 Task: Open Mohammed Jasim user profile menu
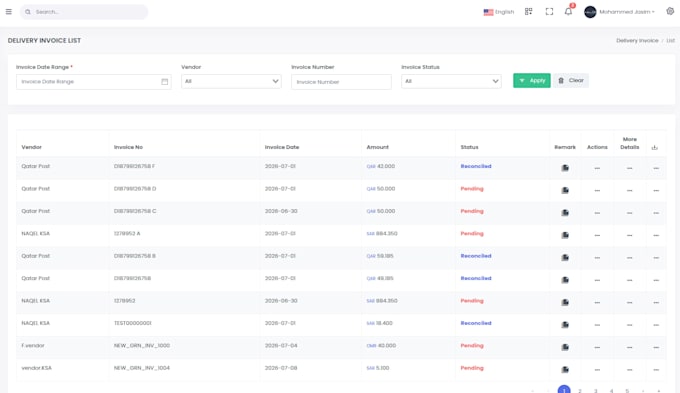619,12
